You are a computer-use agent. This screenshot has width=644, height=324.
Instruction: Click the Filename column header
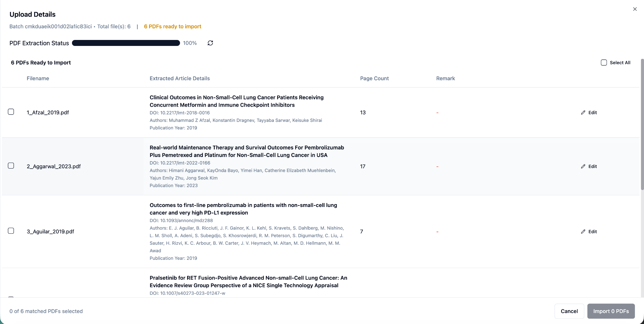click(38, 78)
